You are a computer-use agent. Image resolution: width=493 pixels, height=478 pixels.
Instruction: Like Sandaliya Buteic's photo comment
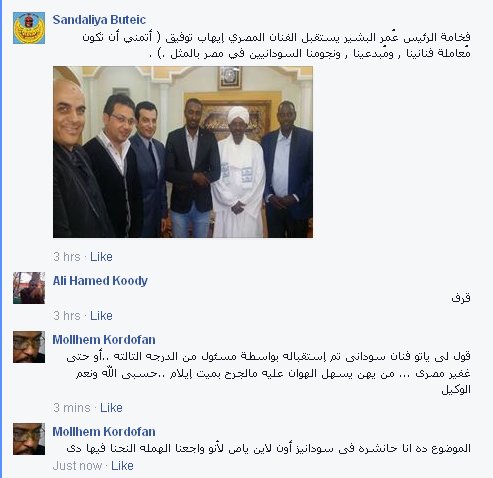click(101, 257)
